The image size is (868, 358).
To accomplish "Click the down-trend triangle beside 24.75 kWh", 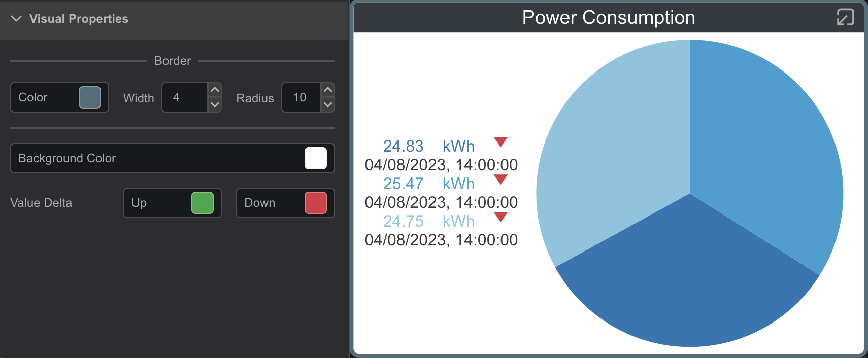I will [x=500, y=217].
